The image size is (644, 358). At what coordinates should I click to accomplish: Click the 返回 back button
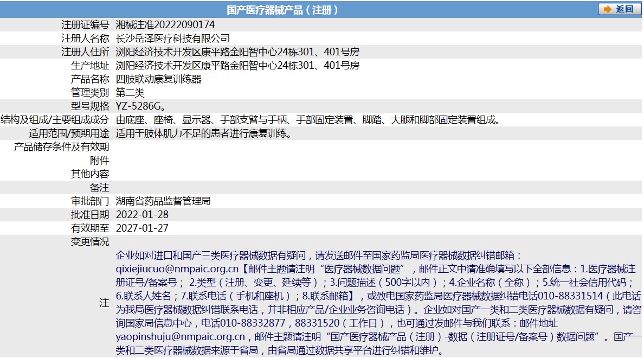coord(619,9)
